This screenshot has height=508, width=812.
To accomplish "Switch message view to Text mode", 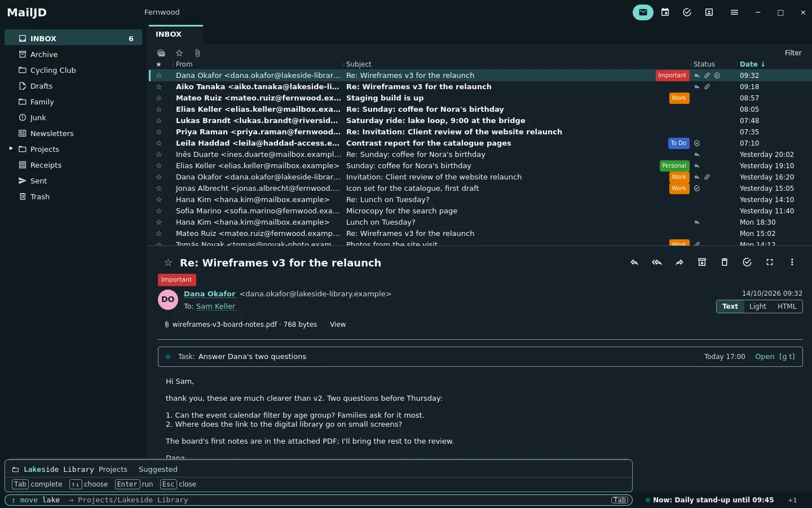I will coord(730,306).
